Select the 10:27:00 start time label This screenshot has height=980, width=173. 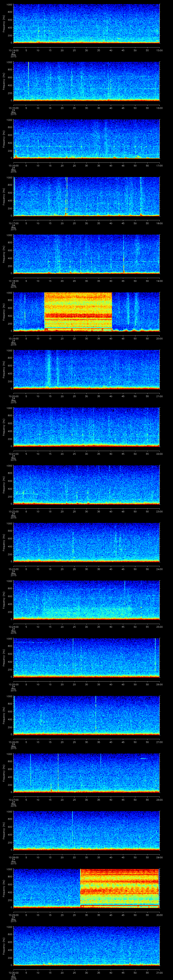[x=13, y=800]
